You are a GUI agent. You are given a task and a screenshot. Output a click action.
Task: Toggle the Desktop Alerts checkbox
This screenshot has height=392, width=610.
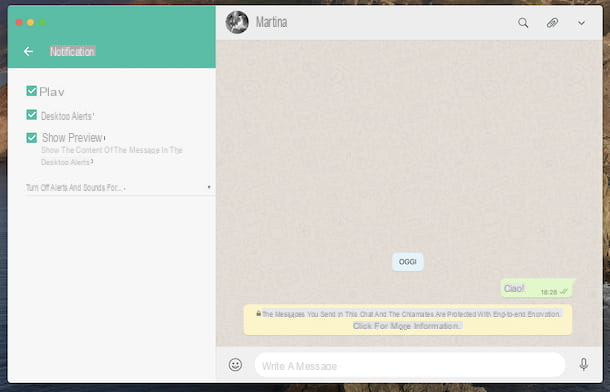pyautogui.click(x=32, y=115)
